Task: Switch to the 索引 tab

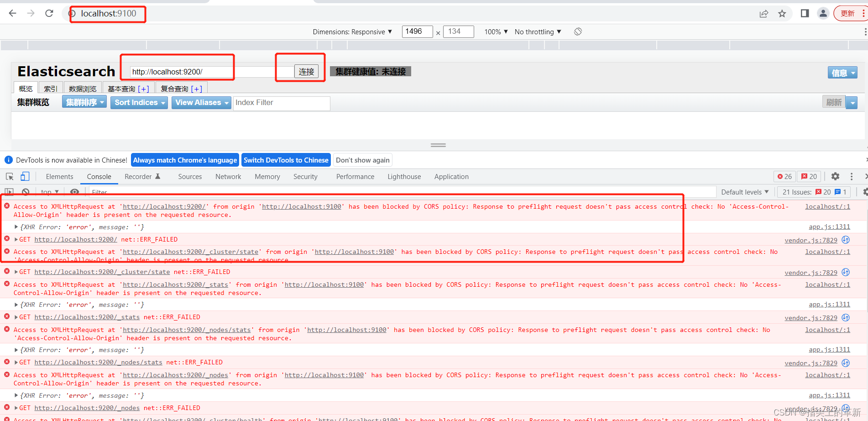Action: [51, 89]
